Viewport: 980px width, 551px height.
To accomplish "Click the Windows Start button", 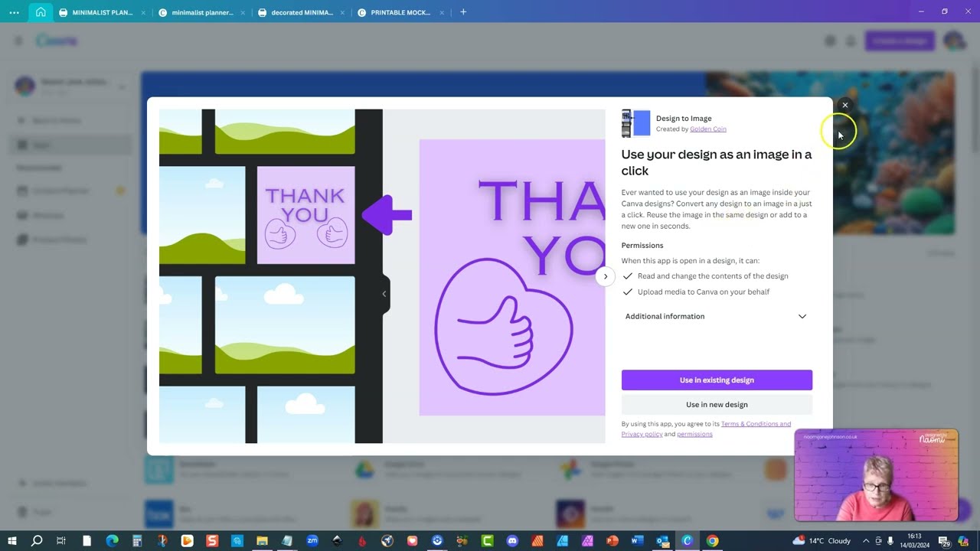I will pyautogui.click(x=11, y=541).
